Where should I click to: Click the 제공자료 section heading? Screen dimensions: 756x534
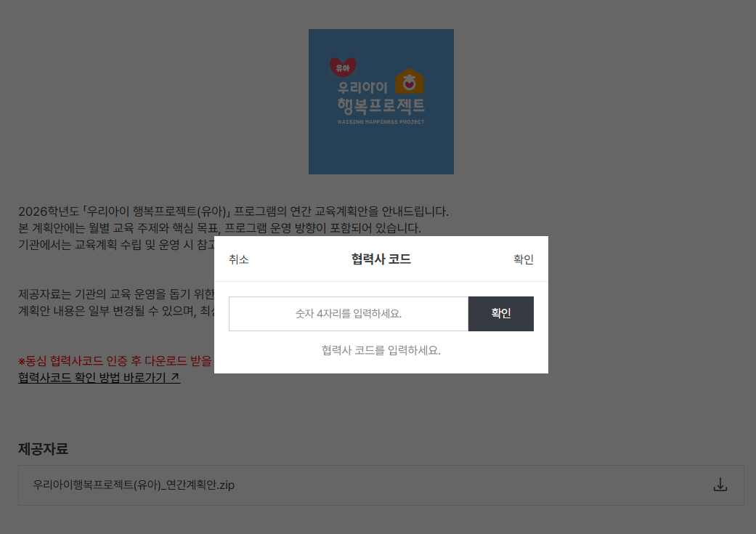tap(43, 449)
